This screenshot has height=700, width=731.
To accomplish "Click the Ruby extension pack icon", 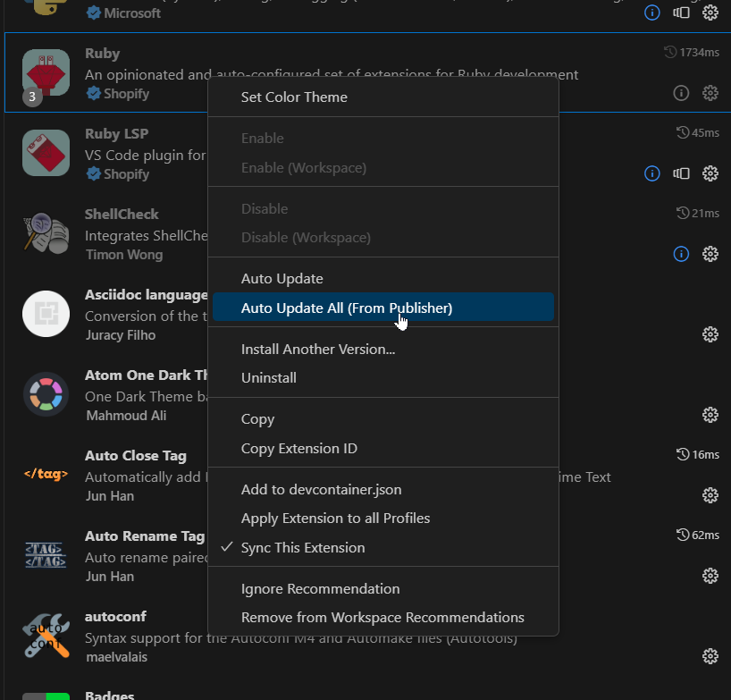I will [x=46, y=72].
